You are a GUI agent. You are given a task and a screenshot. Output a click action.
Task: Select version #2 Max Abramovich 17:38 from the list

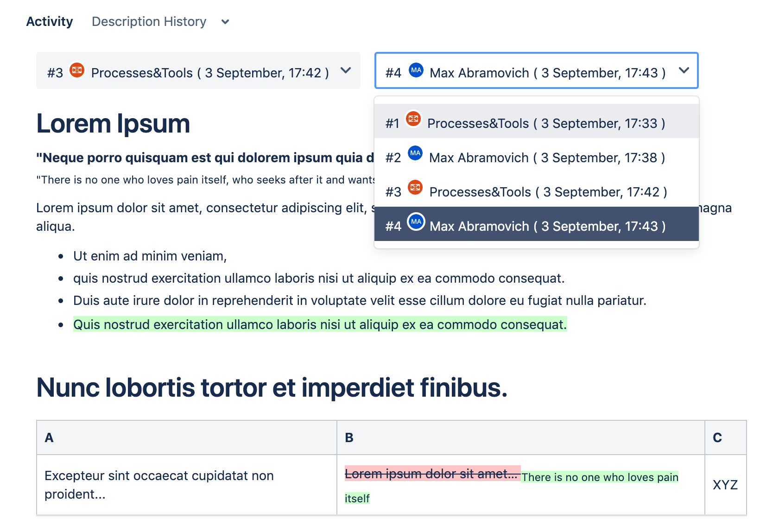[537, 156]
